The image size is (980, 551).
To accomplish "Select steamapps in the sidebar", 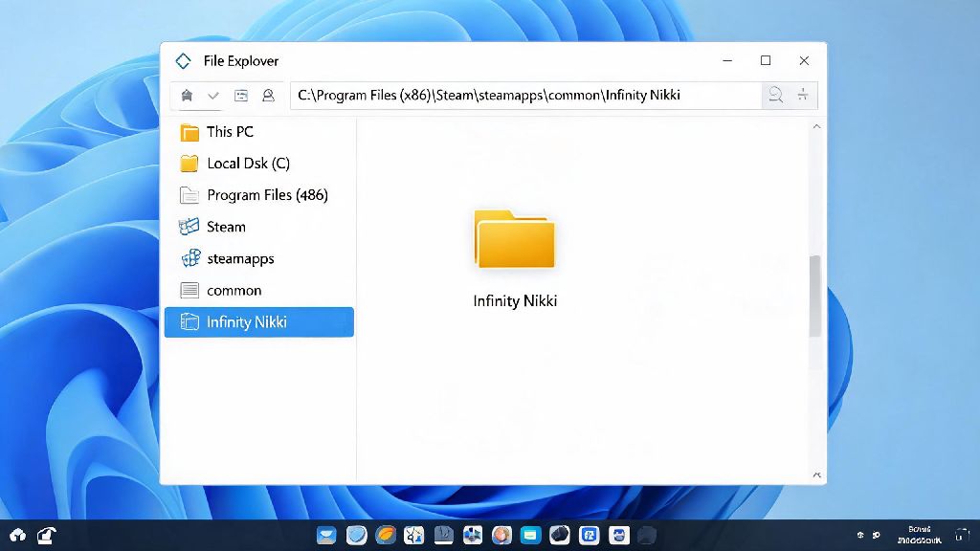I will point(258,258).
